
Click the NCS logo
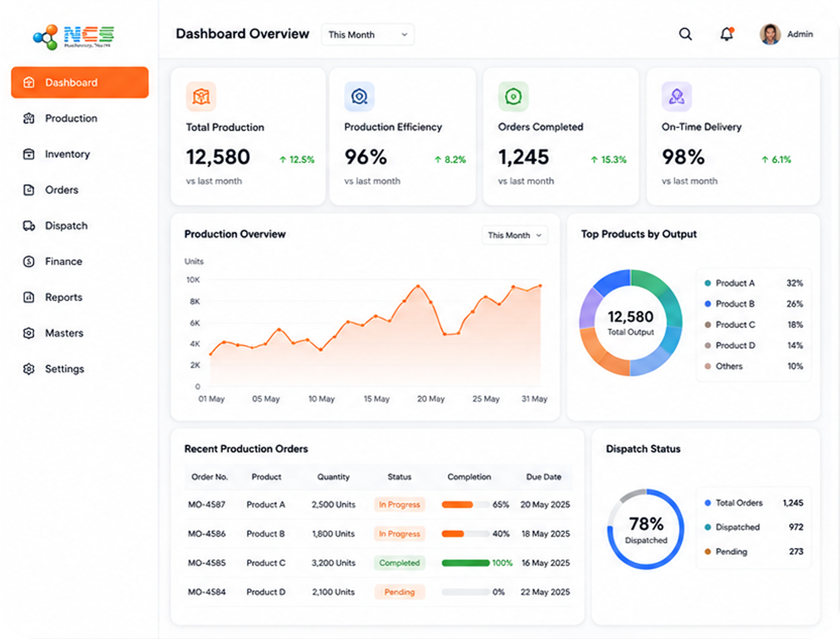(x=74, y=37)
